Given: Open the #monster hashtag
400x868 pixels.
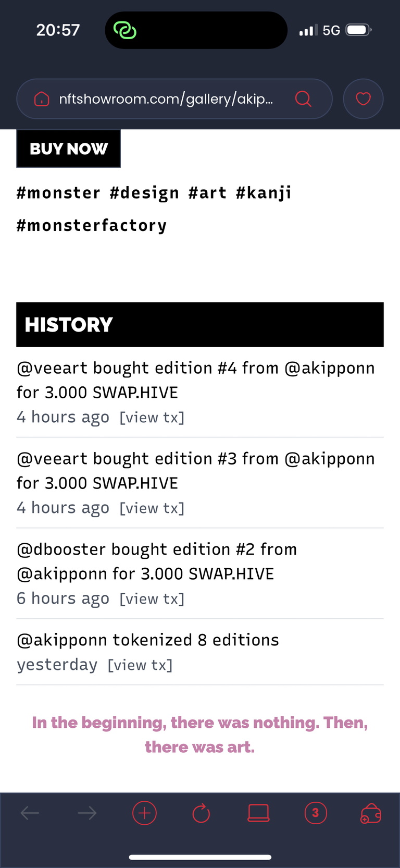Looking at the screenshot, I should coord(58,193).
